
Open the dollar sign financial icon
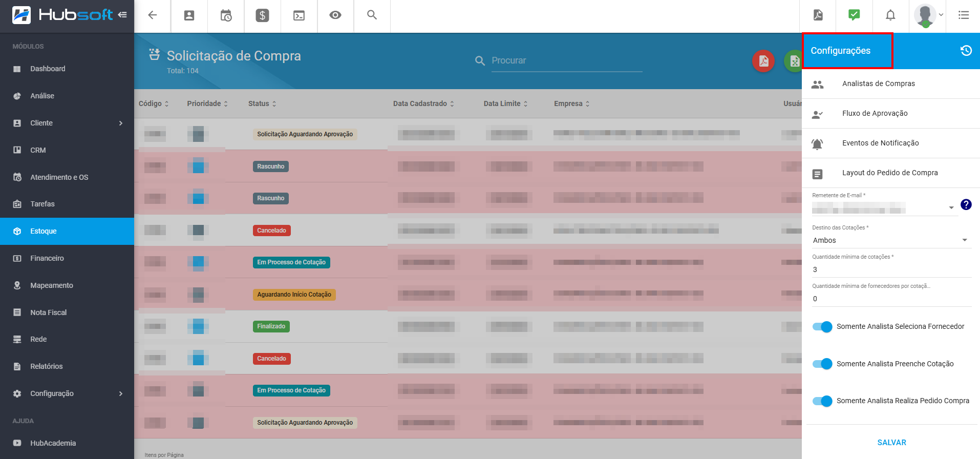[x=262, y=15]
